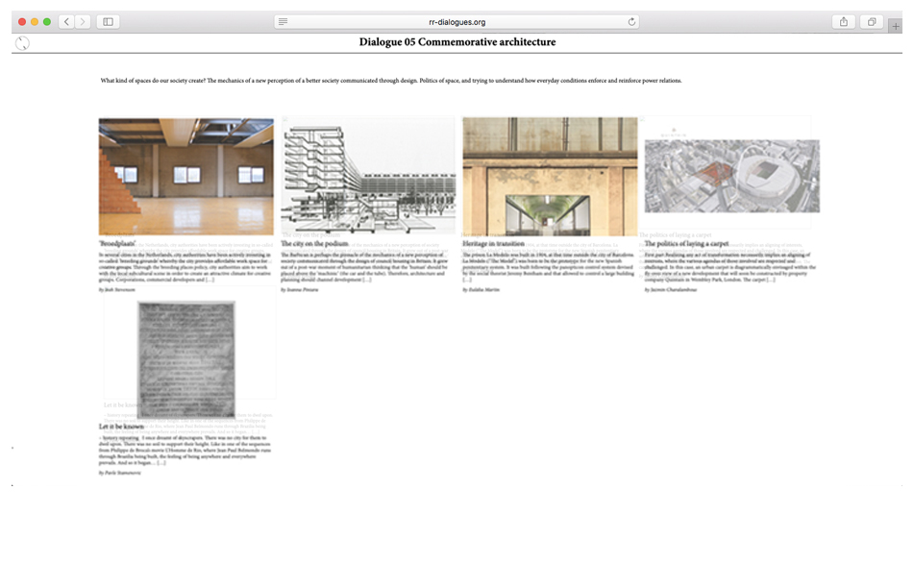Toggle the Safari sidebar button
The width and height of the screenshot is (914, 588).
click(x=108, y=21)
